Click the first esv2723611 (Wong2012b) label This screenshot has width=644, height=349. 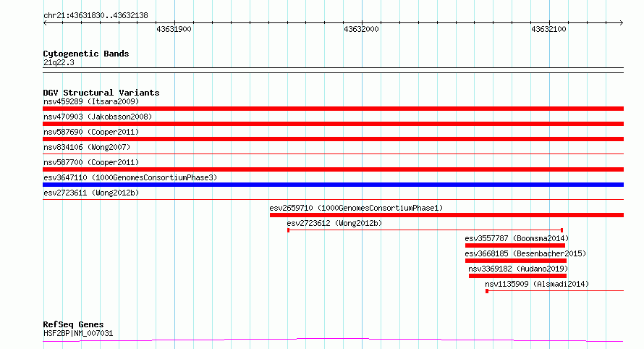pyautogui.click(x=91, y=193)
